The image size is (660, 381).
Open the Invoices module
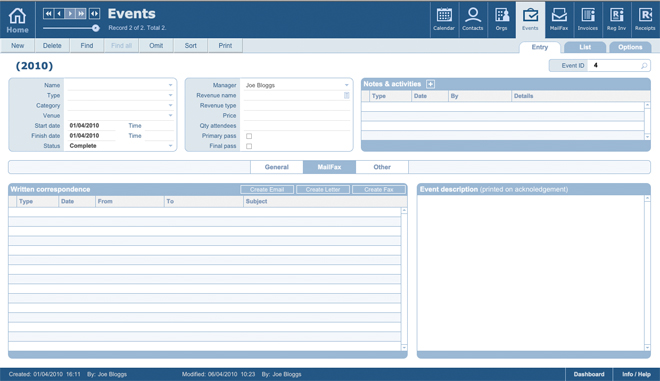[588, 19]
